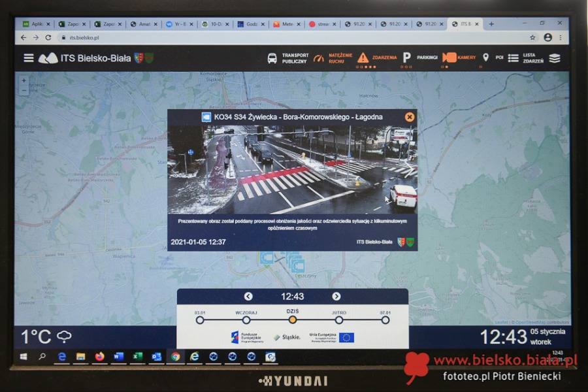Open the Chrome three-dot menu

tap(561, 37)
